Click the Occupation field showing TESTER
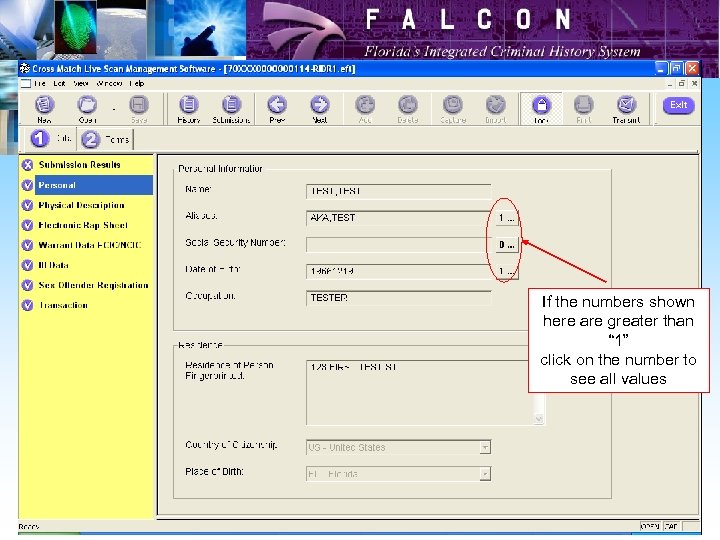Viewport: 720px width, 540px height. 399,298
